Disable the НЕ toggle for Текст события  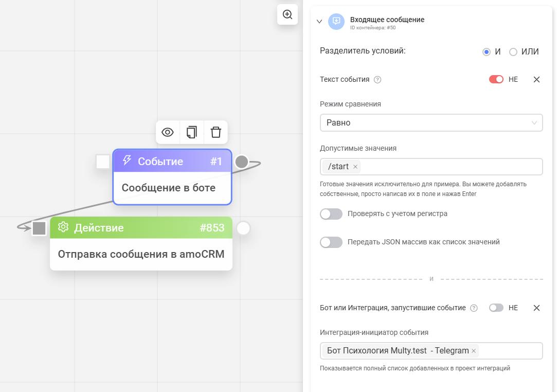tap(496, 79)
